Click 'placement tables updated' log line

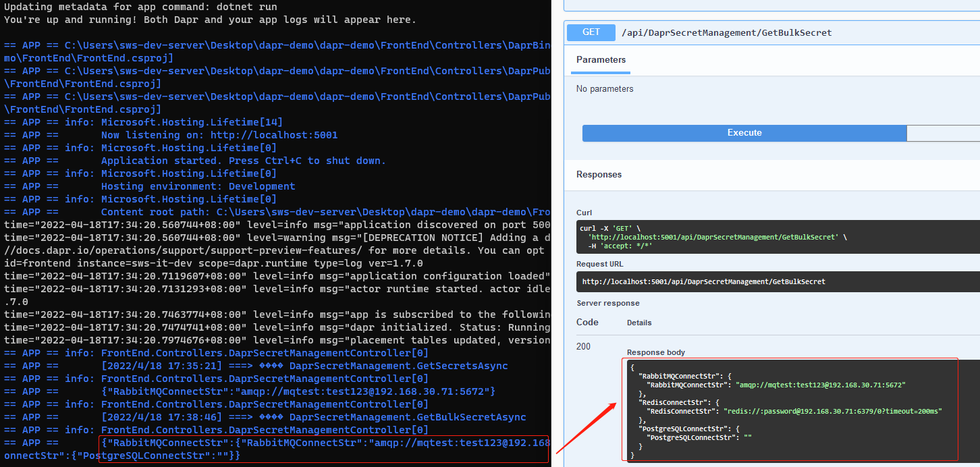coord(277,340)
